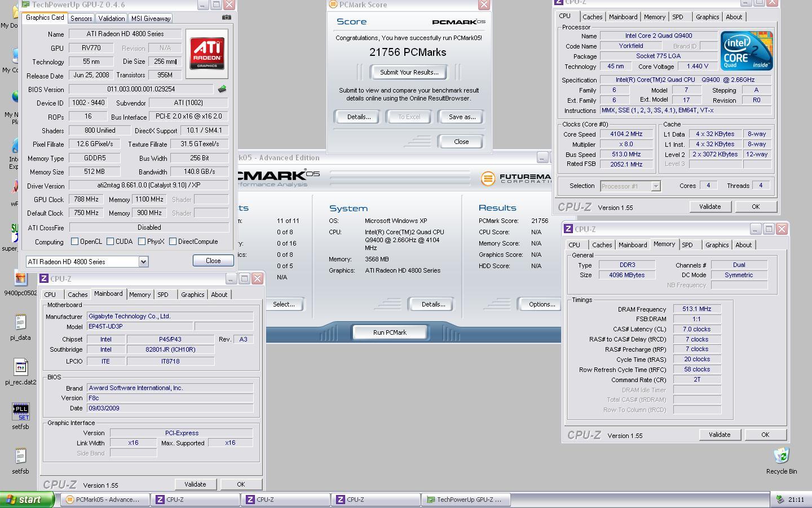812x508 pixels.
Task: Open the Caches tab in top CPU-Z window
Action: (592, 17)
